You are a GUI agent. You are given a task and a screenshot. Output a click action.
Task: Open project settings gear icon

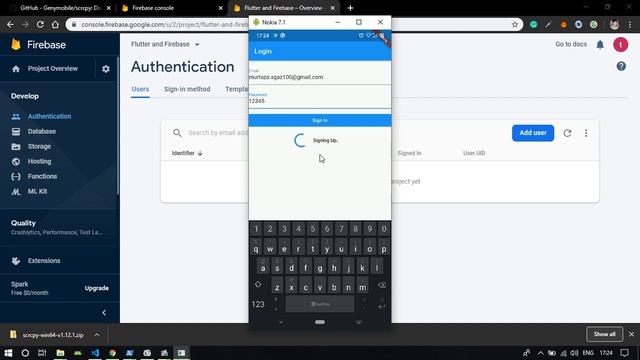(106, 69)
